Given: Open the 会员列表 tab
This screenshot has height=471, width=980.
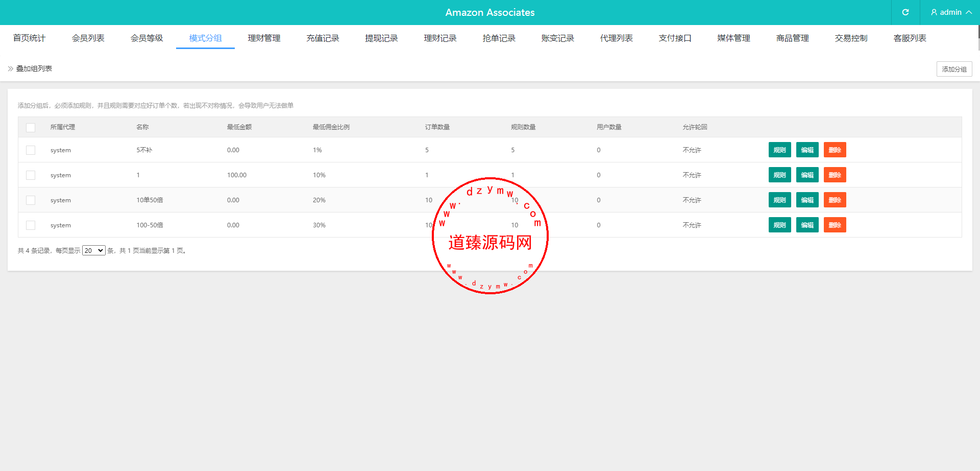Looking at the screenshot, I should point(88,38).
